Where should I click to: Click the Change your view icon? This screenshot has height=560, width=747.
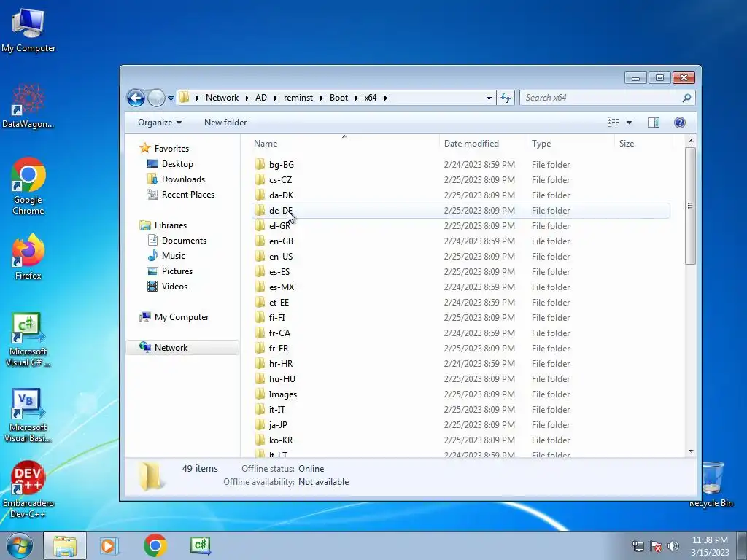coord(613,122)
